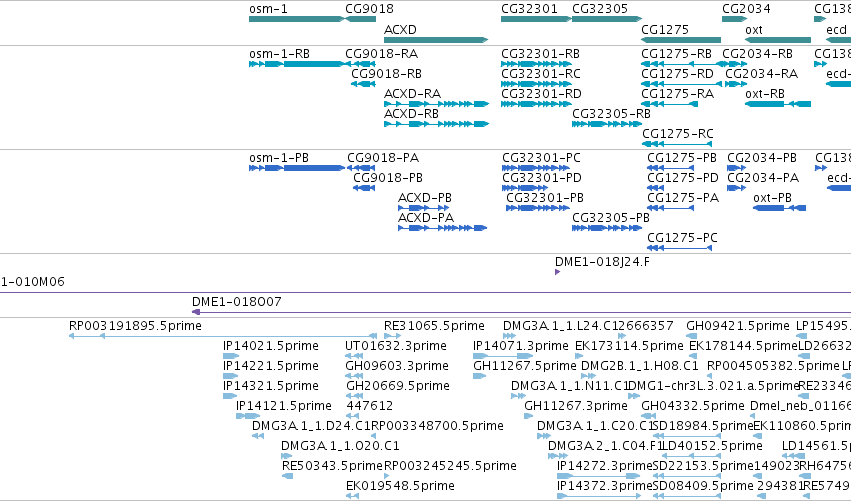The image size is (851, 501).
Task: Select the teal ACXD gene bar
Action: coord(436,40)
